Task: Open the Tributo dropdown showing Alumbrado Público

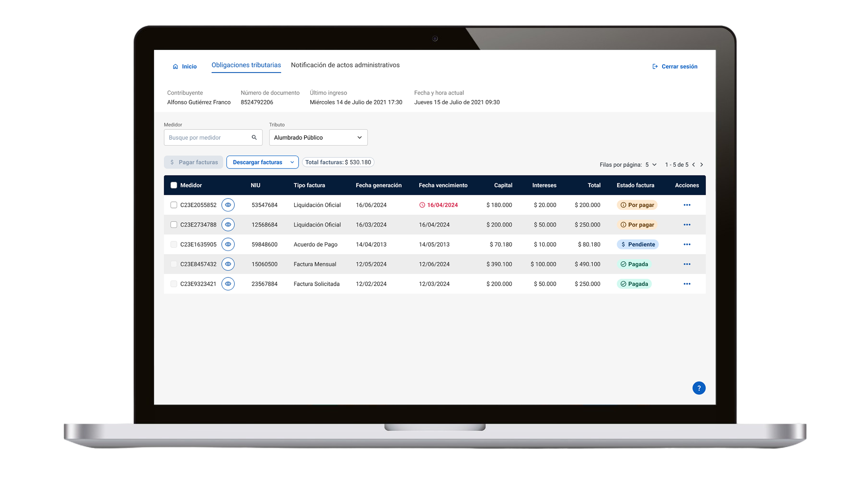Action: click(x=318, y=138)
